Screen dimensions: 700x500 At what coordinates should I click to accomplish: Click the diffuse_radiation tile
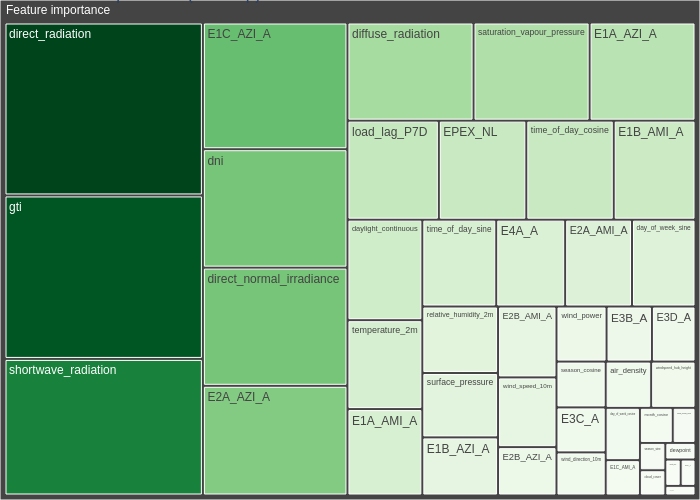click(x=410, y=72)
